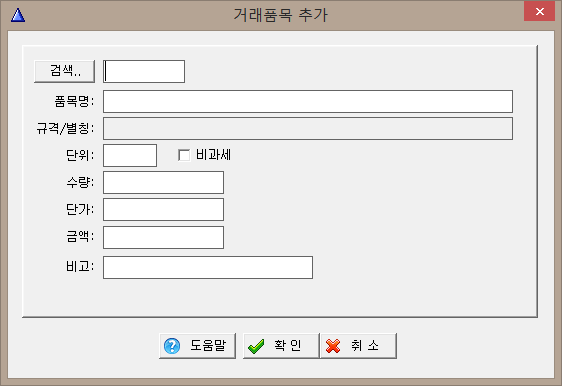Click the 금액: label
Screen dimensions: 562x386
(x=80, y=237)
